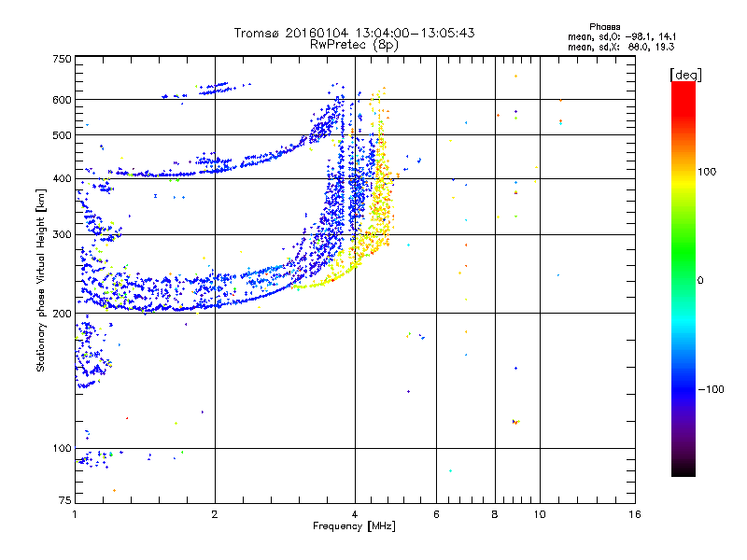Click the plot title 'Tromsø 20160104 13:04:00-13:05:43'
Screen dimensions: 747x560
(x=354, y=33)
